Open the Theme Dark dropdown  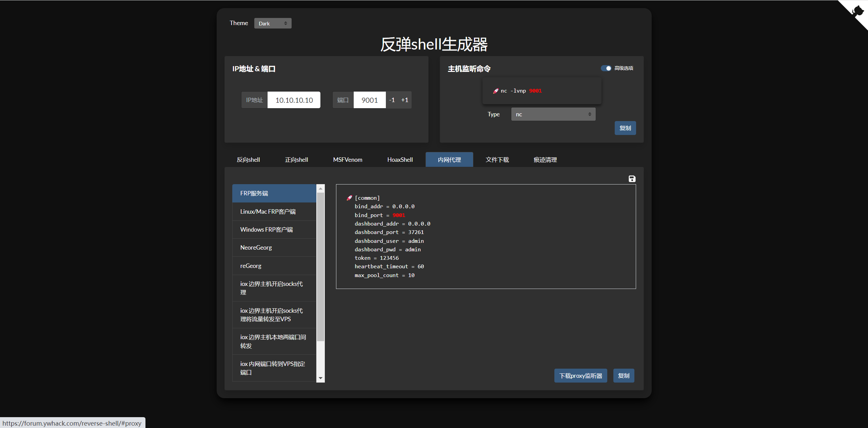[x=273, y=23]
